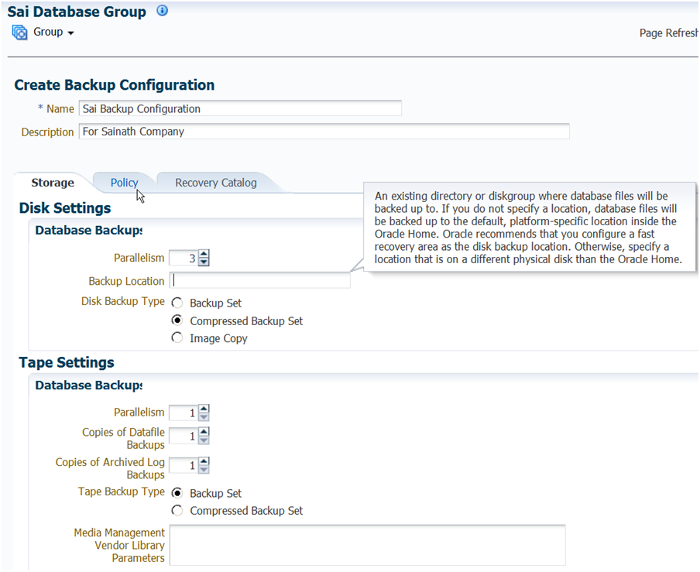Decrease Copies of Archived Log Backups
This screenshot has width=700, height=572.
(x=204, y=469)
